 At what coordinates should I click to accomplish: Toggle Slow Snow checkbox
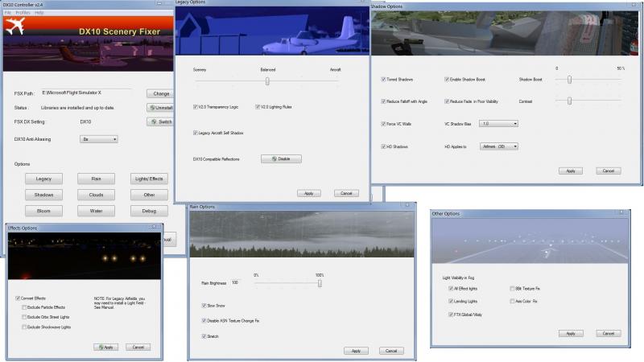pyautogui.click(x=204, y=306)
